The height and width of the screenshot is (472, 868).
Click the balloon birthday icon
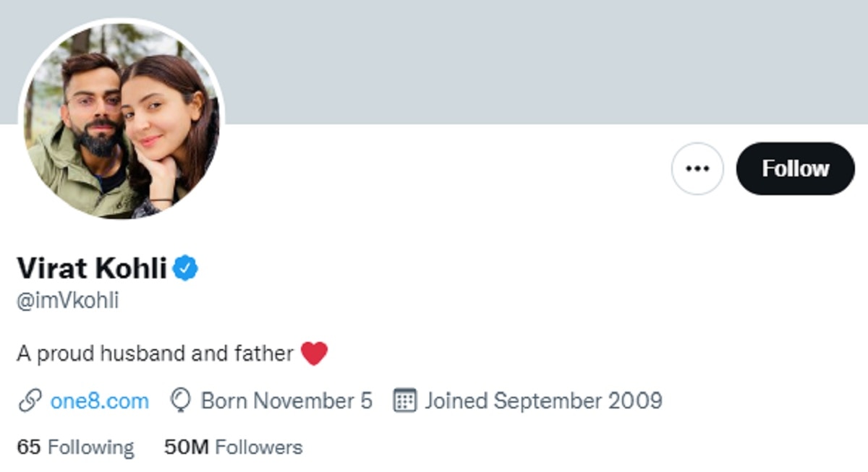coord(180,400)
